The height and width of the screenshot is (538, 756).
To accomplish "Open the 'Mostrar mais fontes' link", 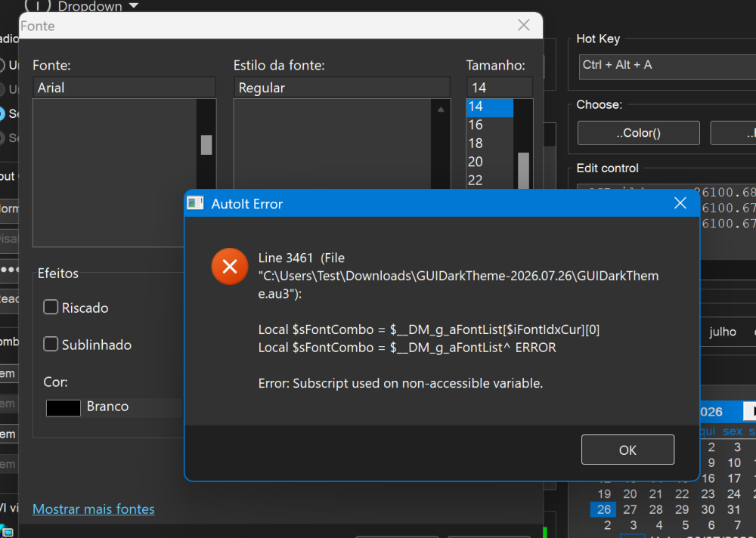I will 94,509.
